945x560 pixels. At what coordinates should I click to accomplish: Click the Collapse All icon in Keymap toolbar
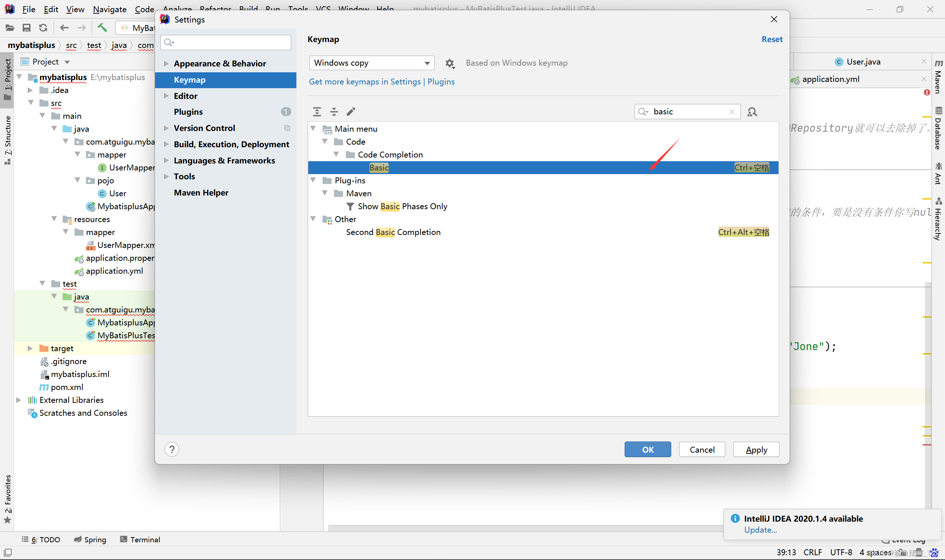click(x=334, y=111)
